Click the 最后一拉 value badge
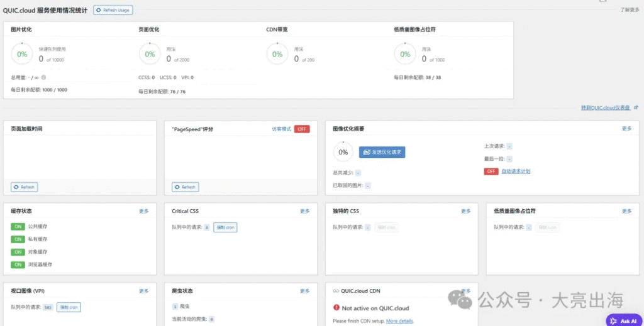 pyautogui.click(x=509, y=159)
